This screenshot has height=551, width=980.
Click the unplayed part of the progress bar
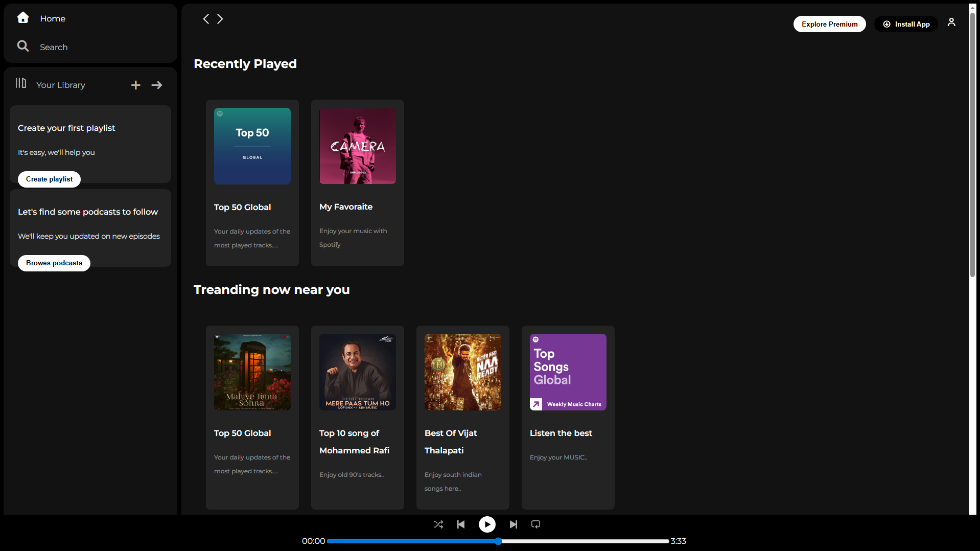pyautogui.click(x=585, y=541)
